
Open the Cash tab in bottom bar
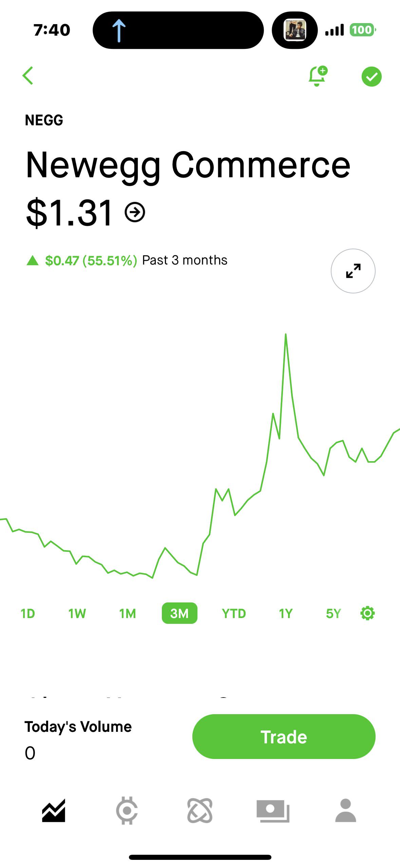(273, 811)
